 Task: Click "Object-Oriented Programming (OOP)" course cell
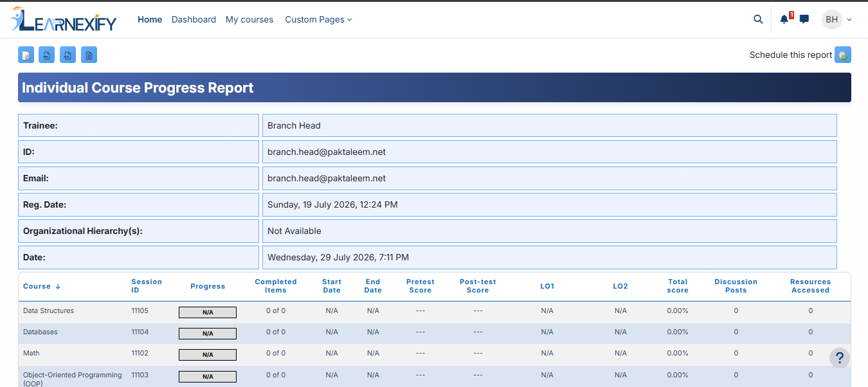[73, 379]
